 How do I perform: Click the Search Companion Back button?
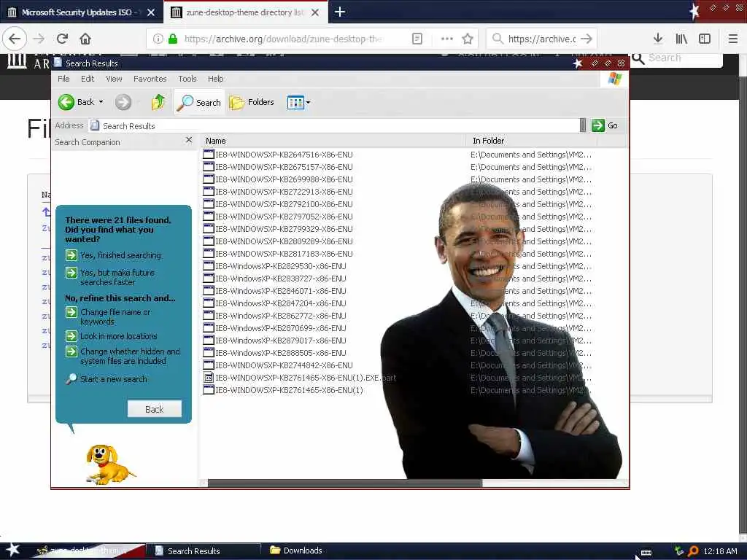[x=155, y=409]
